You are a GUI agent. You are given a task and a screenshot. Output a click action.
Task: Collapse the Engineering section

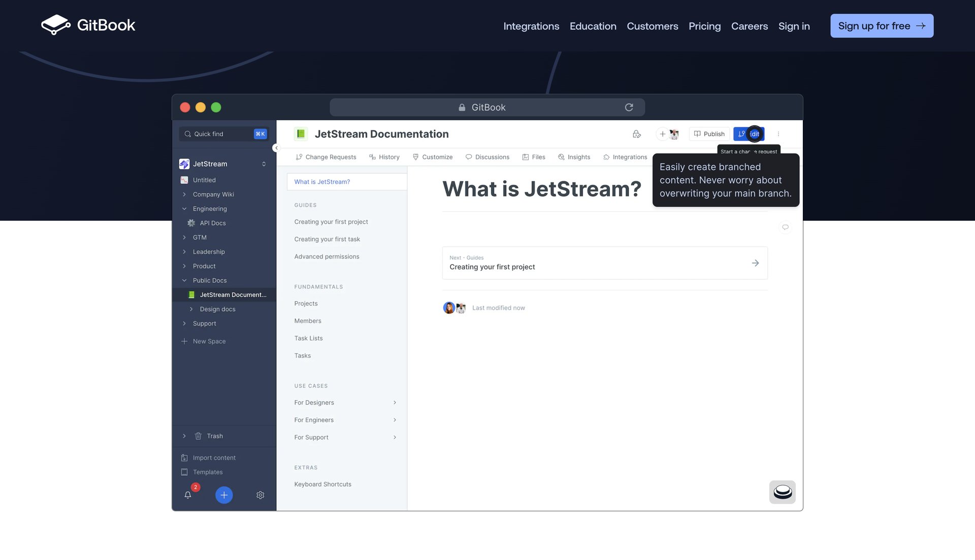click(184, 209)
